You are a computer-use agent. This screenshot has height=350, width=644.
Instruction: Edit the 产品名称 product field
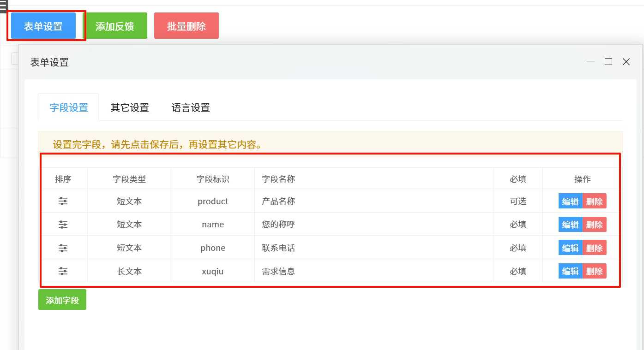click(571, 201)
